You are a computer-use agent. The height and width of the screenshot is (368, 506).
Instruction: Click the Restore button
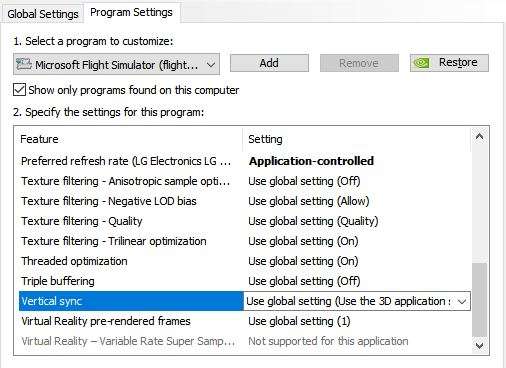(449, 63)
